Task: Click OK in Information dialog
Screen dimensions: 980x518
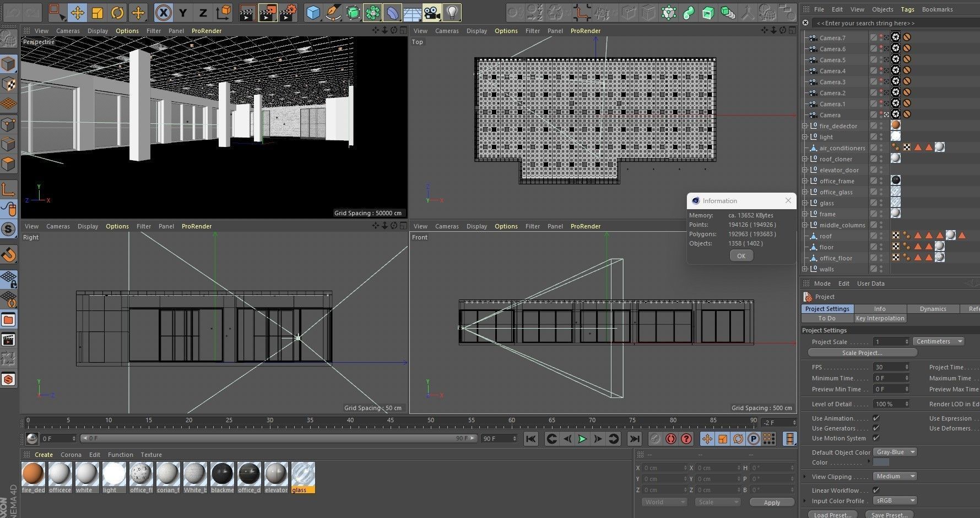Action: tap(741, 255)
